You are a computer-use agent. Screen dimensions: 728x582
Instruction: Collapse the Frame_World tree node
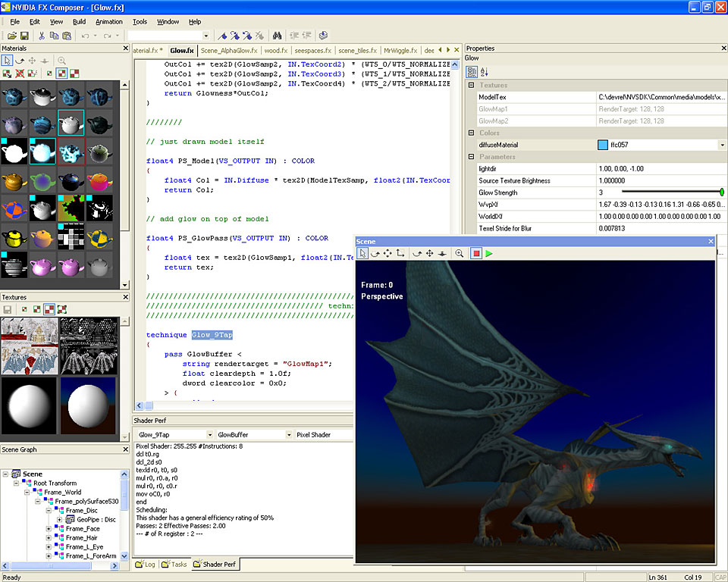(27, 492)
